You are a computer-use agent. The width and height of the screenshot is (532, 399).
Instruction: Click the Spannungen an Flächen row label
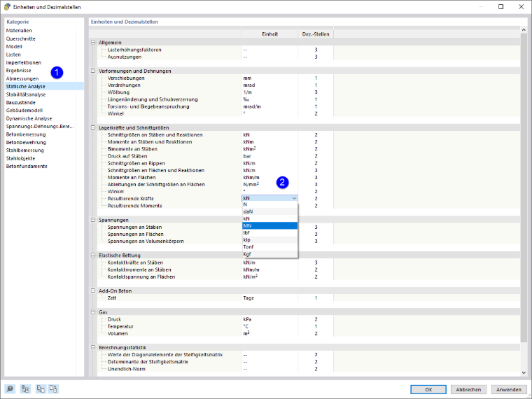(x=135, y=234)
